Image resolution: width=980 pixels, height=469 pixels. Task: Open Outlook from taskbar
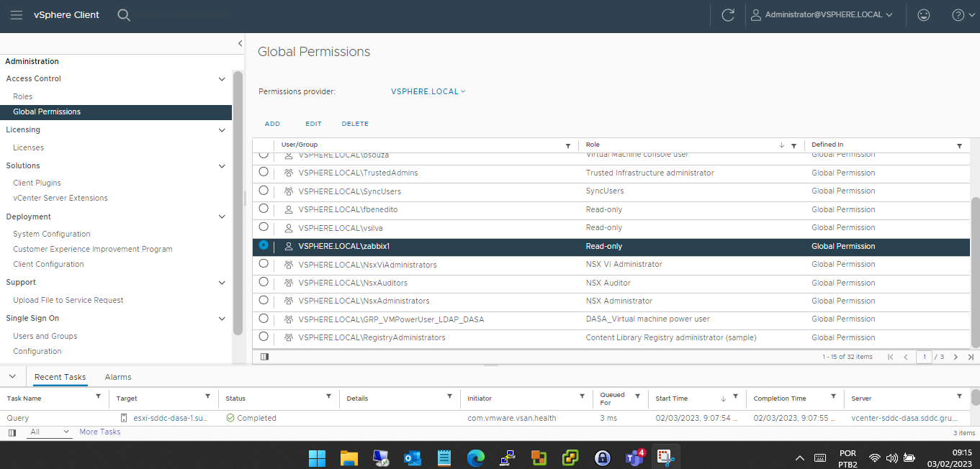click(x=413, y=457)
